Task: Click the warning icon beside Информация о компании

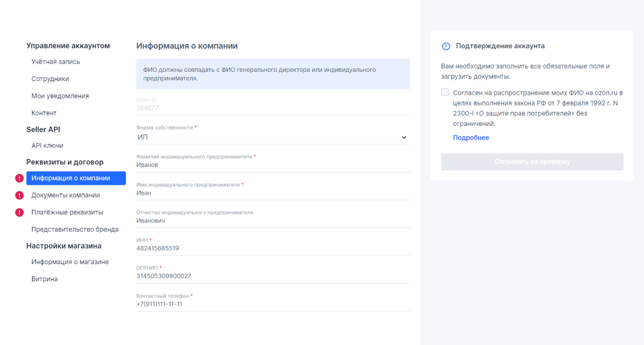Action: click(19, 178)
